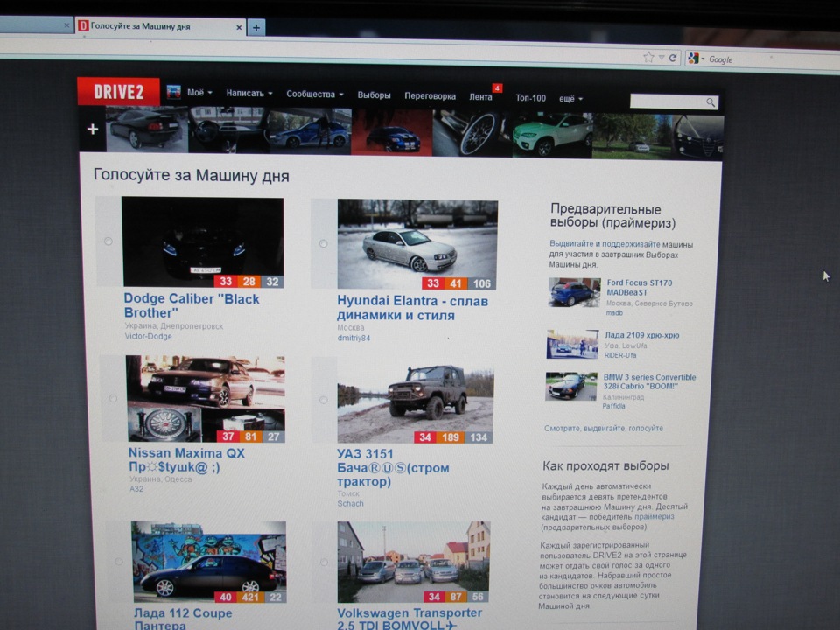This screenshot has width=840, height=630.
Task: Open Volkswagen Transporter 2.5 TDI link
Action: click(x=409, y=619)
